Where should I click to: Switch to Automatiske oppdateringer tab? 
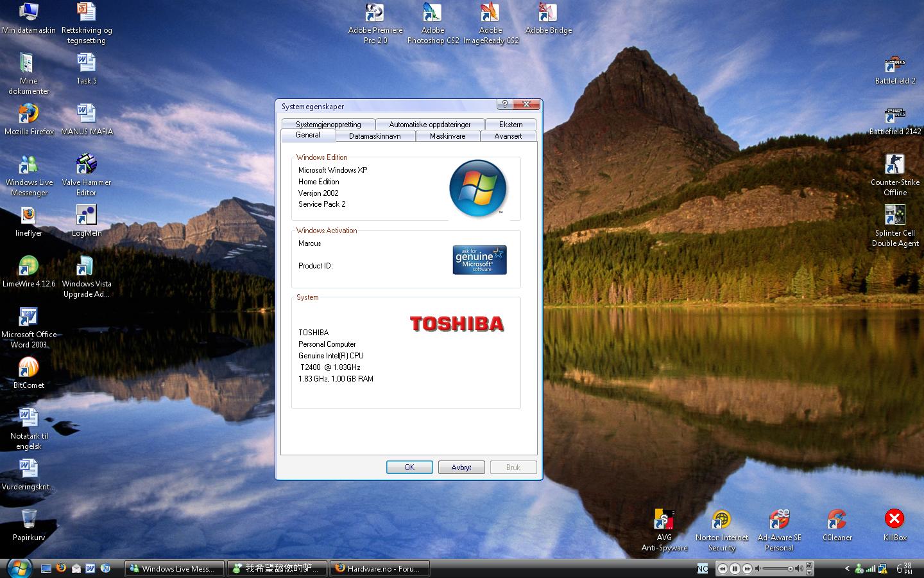point(429,124)
